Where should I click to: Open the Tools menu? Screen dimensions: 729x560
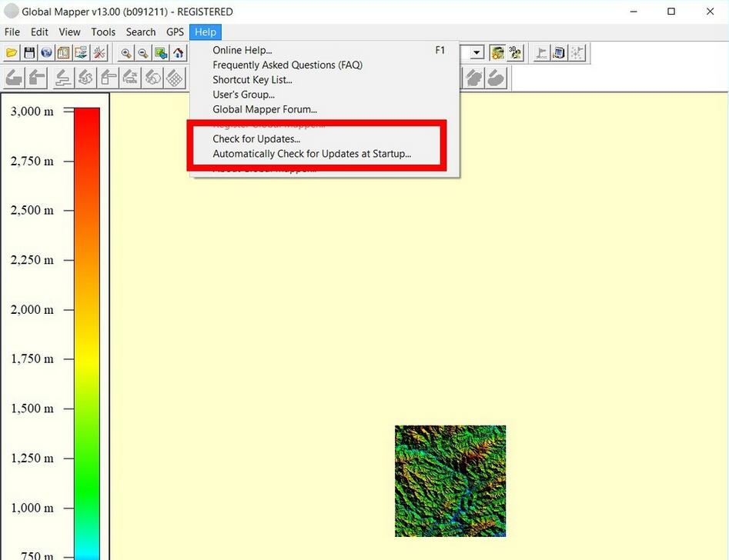[102, 32]
